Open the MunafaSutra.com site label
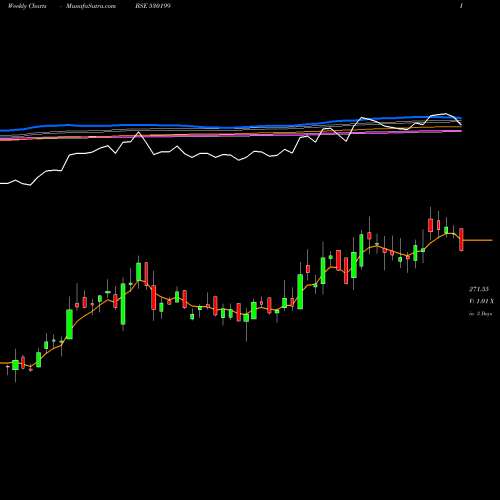This screenshot has height=500, width=500. tap(91, 6)
